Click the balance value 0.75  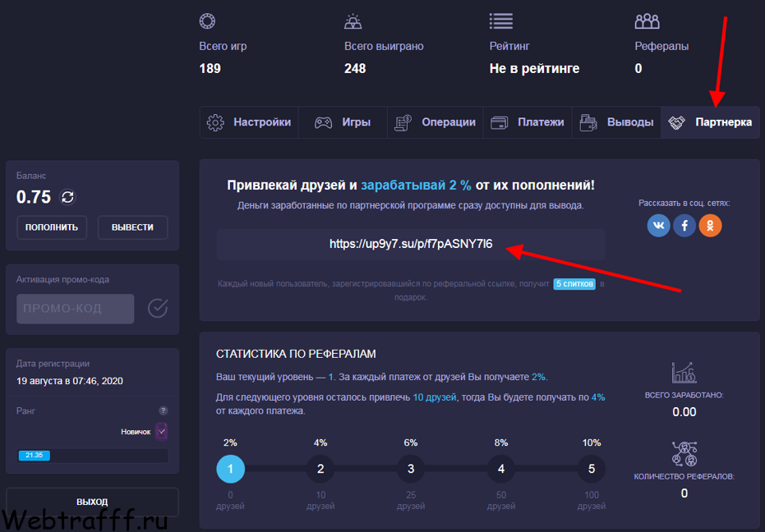(34, 197)
